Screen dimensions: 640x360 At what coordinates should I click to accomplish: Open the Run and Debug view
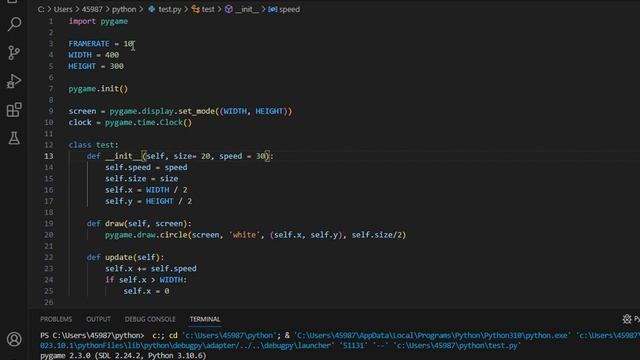[14, 81]
